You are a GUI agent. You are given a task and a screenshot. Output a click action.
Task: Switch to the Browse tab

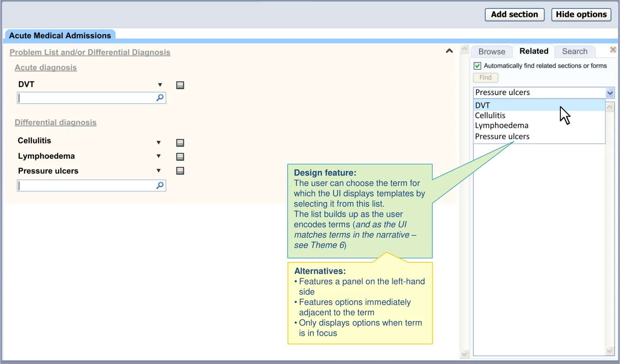[491, 52]
